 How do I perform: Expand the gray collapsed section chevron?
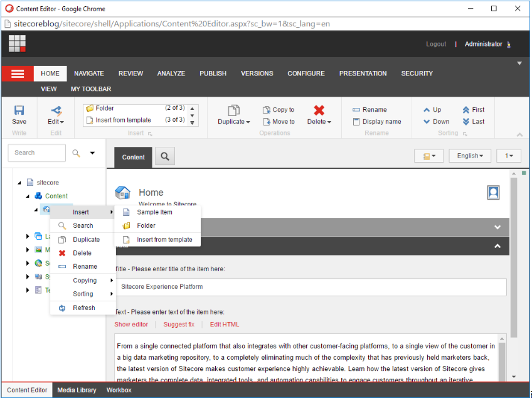[x=497, y=227]
